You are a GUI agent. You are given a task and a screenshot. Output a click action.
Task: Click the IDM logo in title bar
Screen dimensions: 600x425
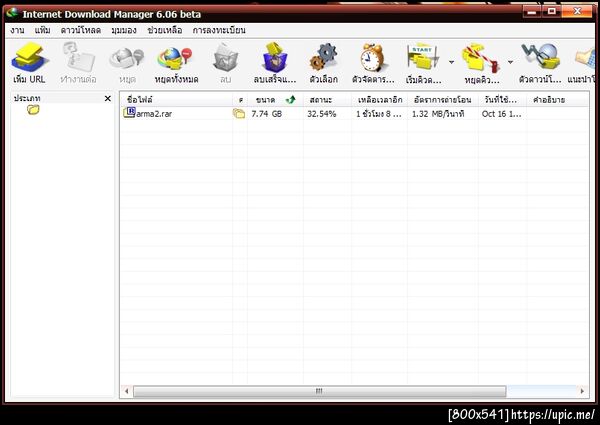tap(12, 13)
